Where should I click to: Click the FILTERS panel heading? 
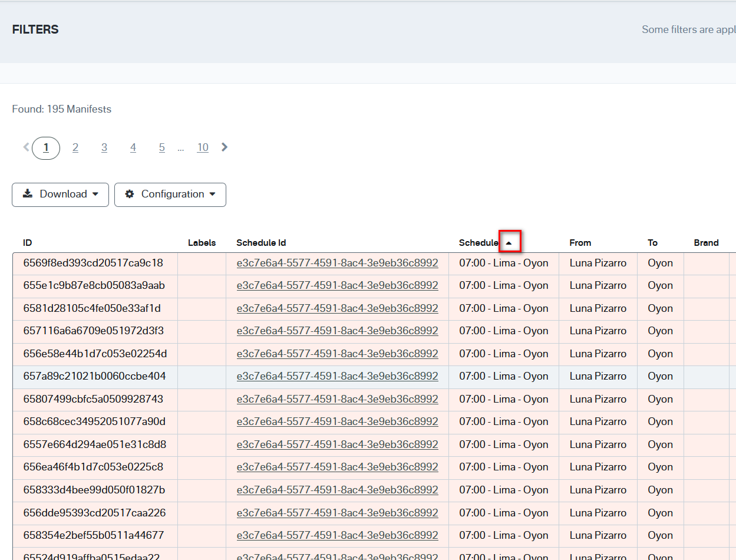pos(35,29)
